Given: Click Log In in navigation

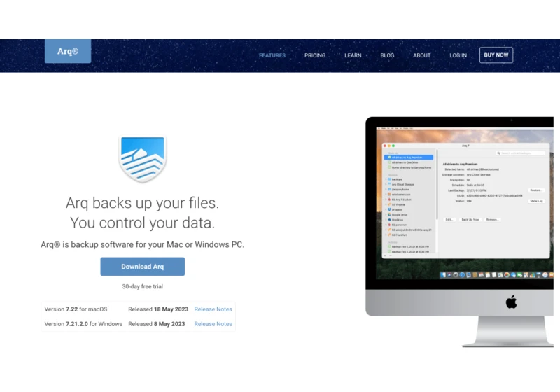Looking at the screenshot, I should pyautogui.click(x=458, y=55).
